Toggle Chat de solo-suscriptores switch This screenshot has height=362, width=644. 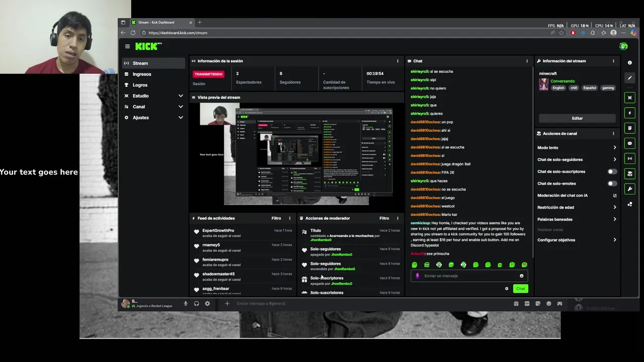(612, 171)
